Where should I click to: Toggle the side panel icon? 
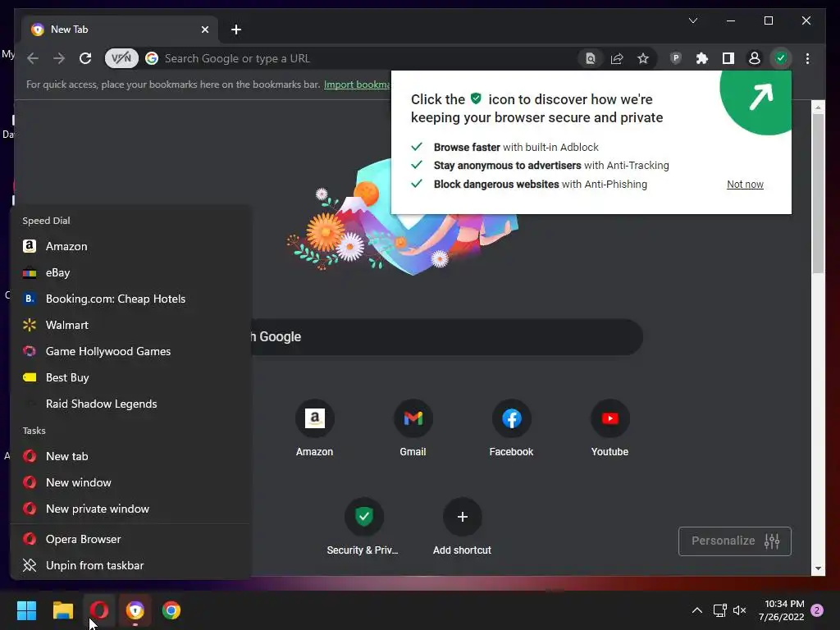[728, 58]
